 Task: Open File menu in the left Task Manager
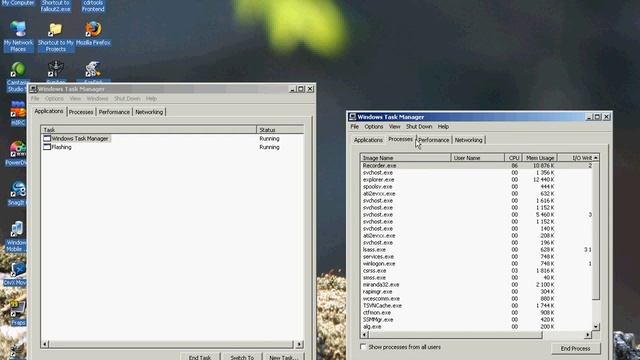[x=35, y=98]
